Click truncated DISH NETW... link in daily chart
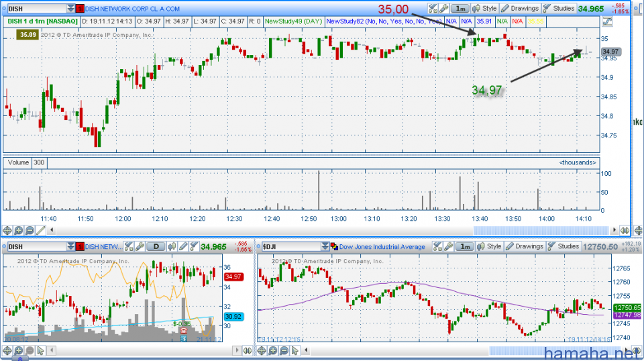644x361 pixels. pyautogui.click(x=103, y=247)
